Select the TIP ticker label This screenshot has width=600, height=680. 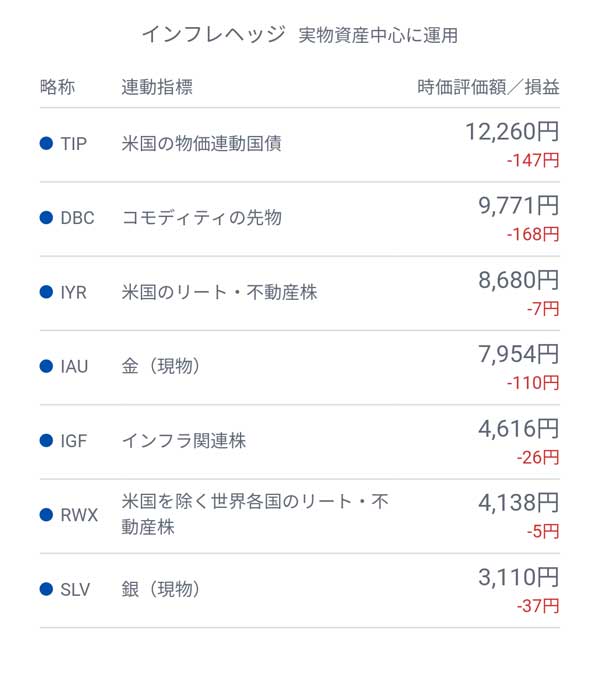(x=74, y=144)
